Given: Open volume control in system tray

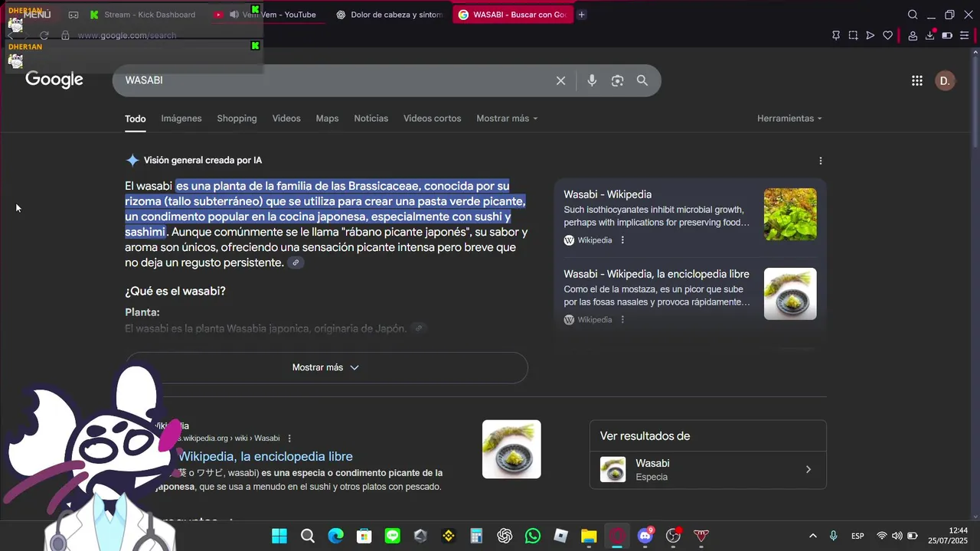Looking at the screenshot, I should click(x=897, y=536).
